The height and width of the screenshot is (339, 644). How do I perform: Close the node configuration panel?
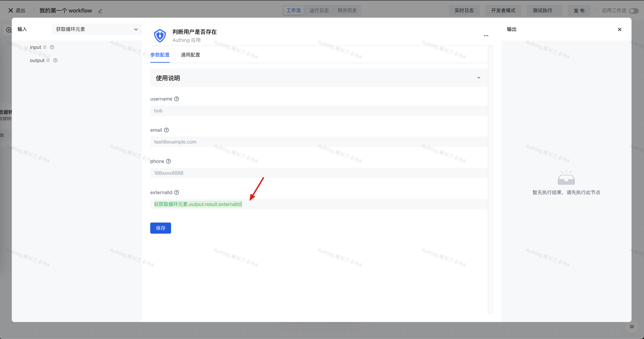coord(620,29)
